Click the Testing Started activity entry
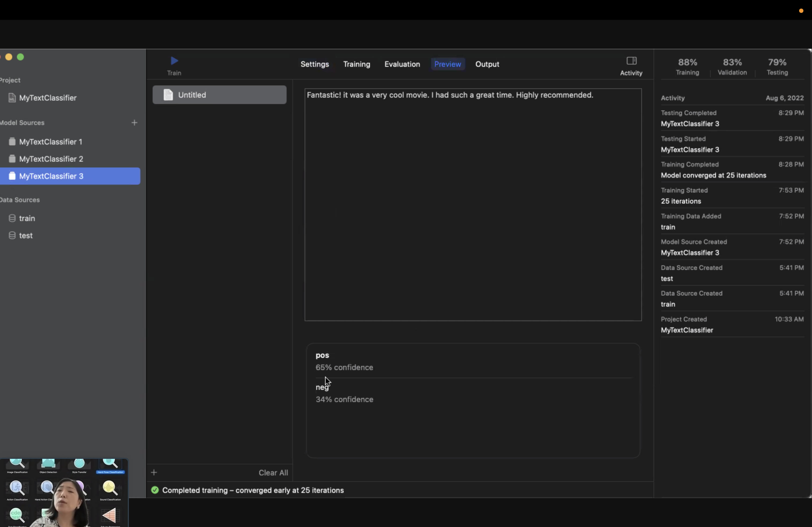812x527 pixels. pos(732,144)
